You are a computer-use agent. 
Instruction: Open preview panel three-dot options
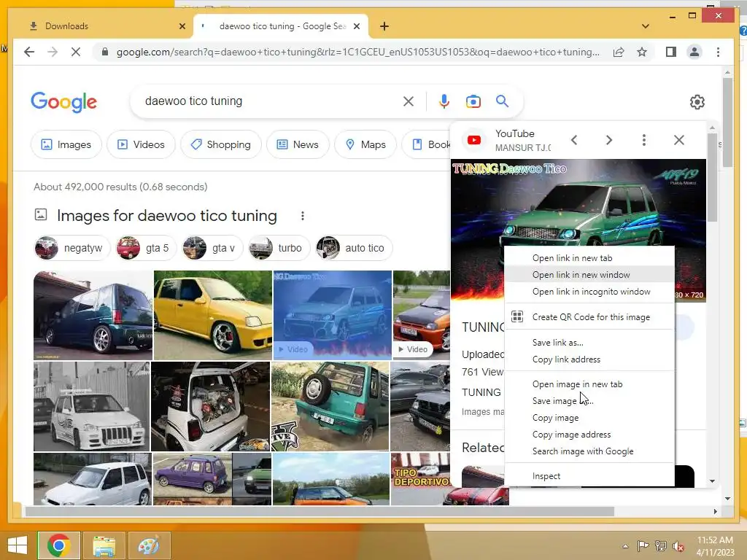(644, 140)
